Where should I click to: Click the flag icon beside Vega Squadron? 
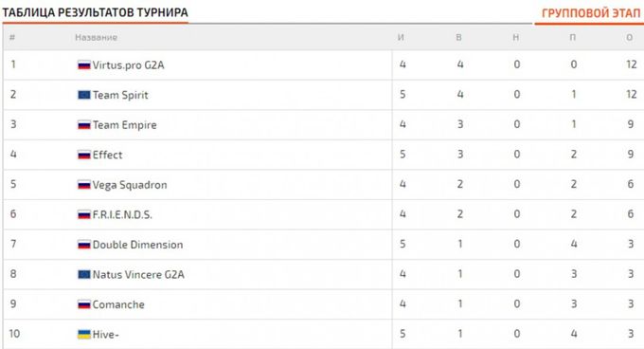pyautogui.click(x=83, y=185)
